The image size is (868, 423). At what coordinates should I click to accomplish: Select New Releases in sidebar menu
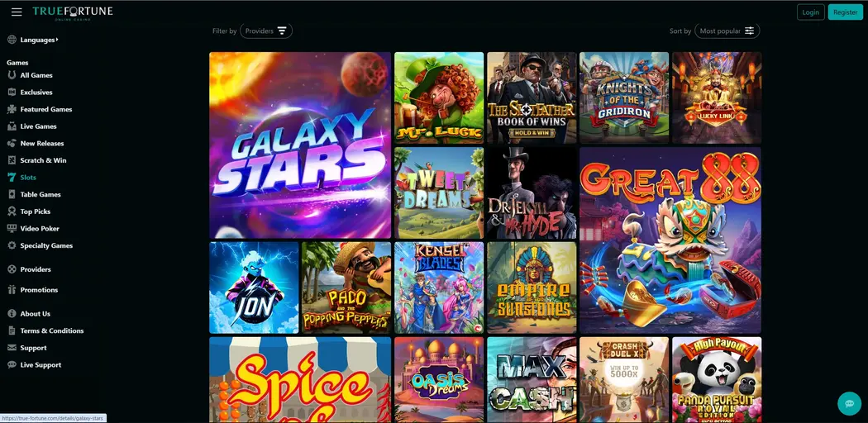click(42, 143)
